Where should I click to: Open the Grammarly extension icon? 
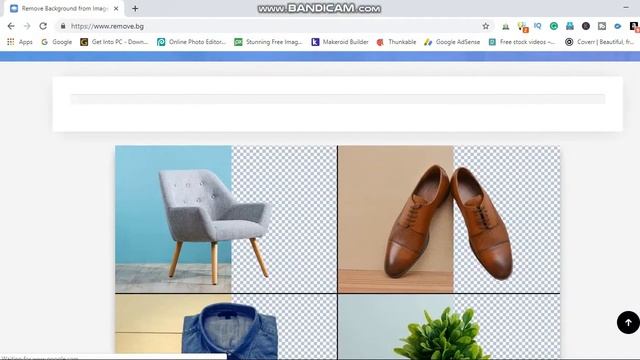pyautogui.click(x=553, y=26)
